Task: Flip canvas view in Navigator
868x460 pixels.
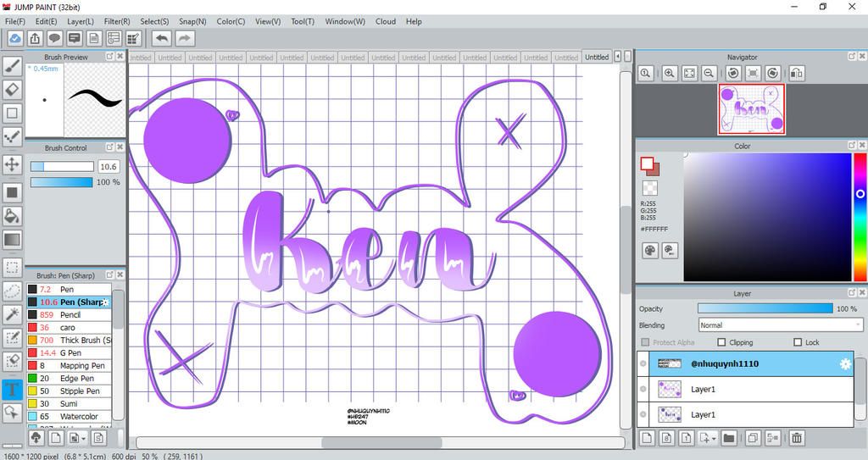Action: coord(797,73)
